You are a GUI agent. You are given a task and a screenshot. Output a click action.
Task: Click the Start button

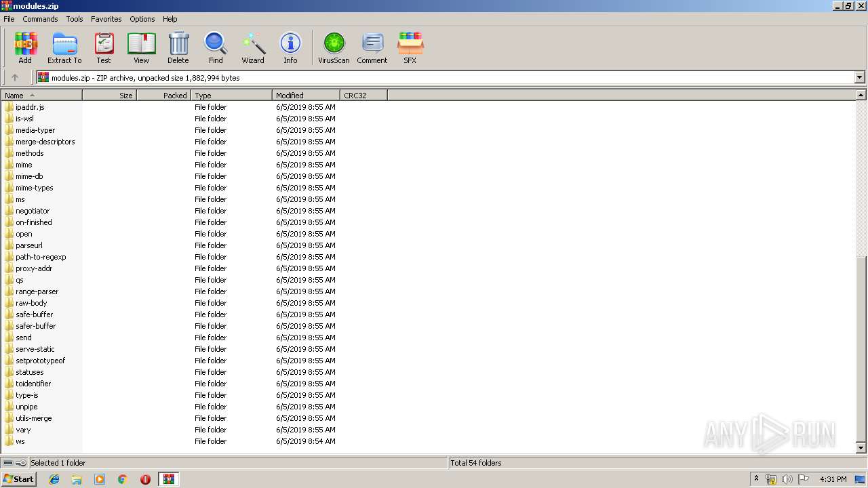(18, 479)
